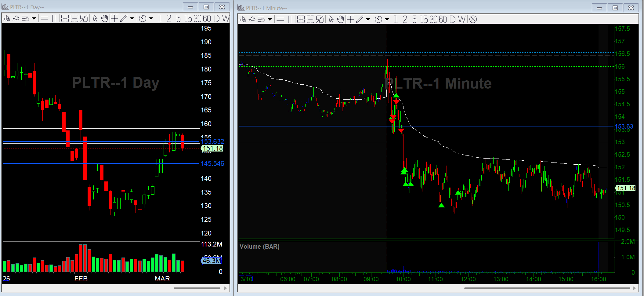
Task: Select the arrow pointer tool in the Day window
Action: click(96, 19)
